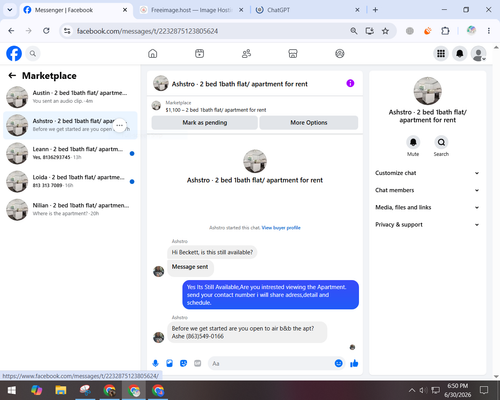The height and width of the screenshot is (400, 500).
Task: Open Leann's apartment conversation
Action: [70, 153]
